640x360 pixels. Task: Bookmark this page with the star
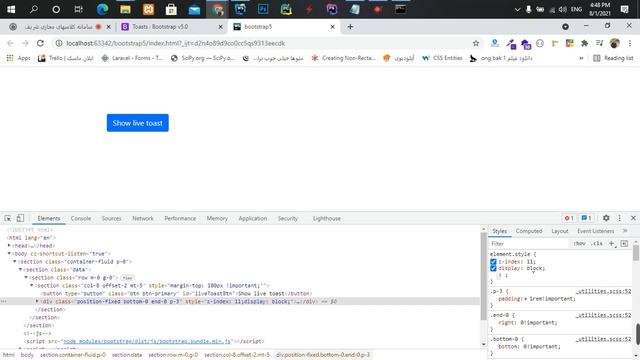pyautogui.click(x=476, y=43)
